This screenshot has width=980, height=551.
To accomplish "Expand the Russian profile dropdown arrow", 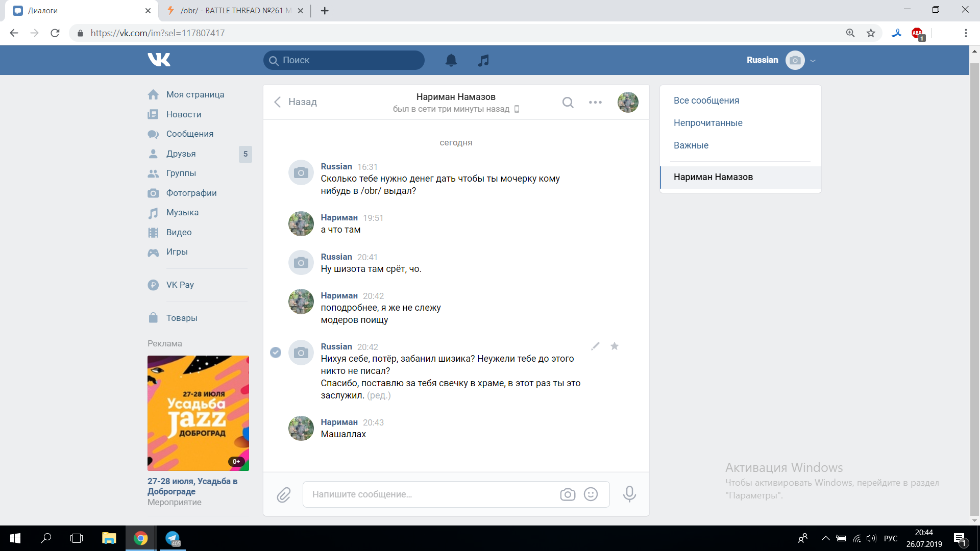I will point(813,60).
